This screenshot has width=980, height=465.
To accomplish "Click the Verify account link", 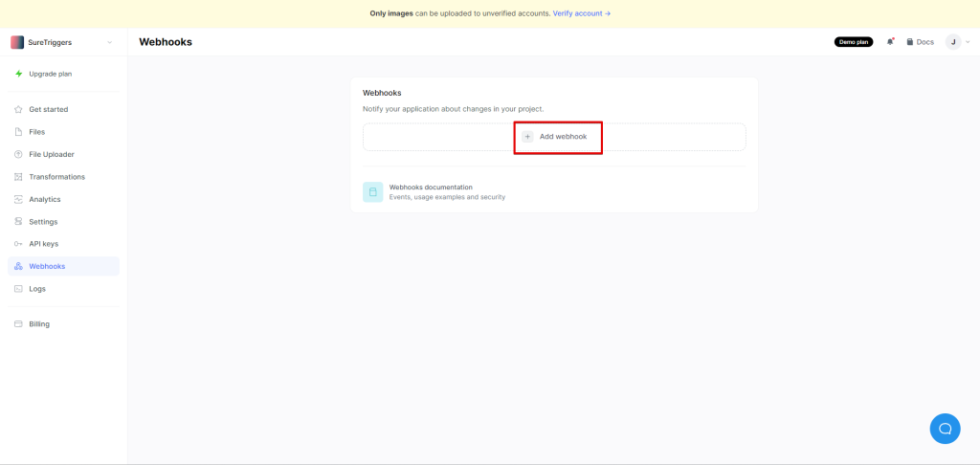I will pyautogui.click(x=581, y=13).
